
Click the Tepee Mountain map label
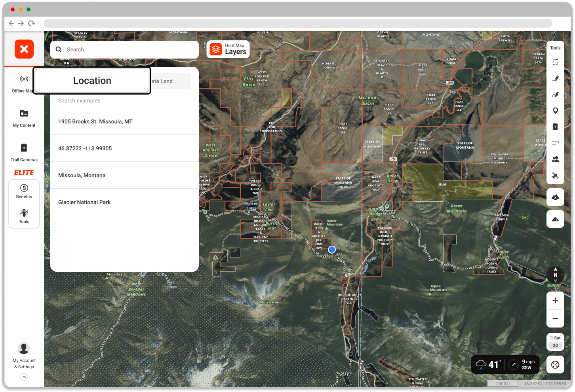[438, 288]
